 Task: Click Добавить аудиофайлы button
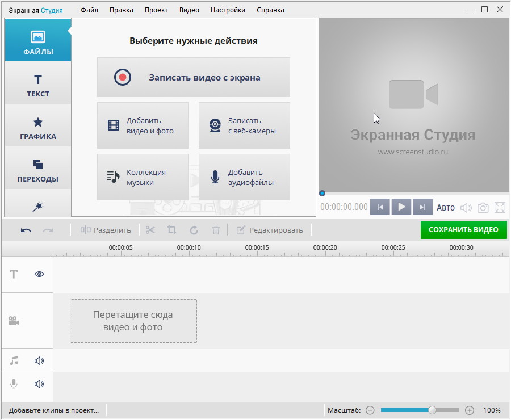point(244,177)
